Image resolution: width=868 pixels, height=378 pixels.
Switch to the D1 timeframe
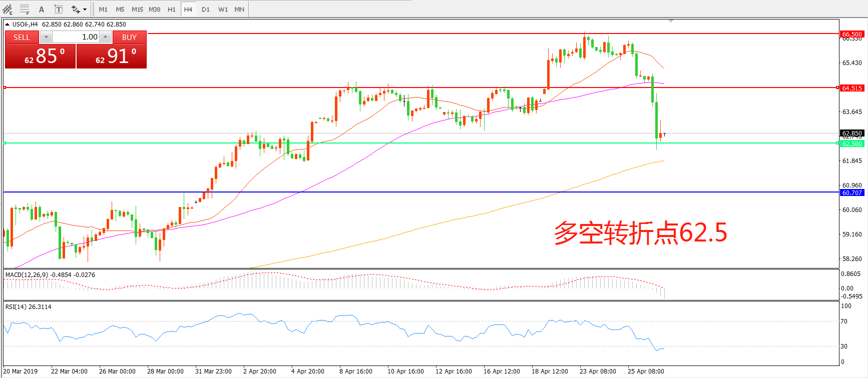pyautogui.click(x=206, y=9)
